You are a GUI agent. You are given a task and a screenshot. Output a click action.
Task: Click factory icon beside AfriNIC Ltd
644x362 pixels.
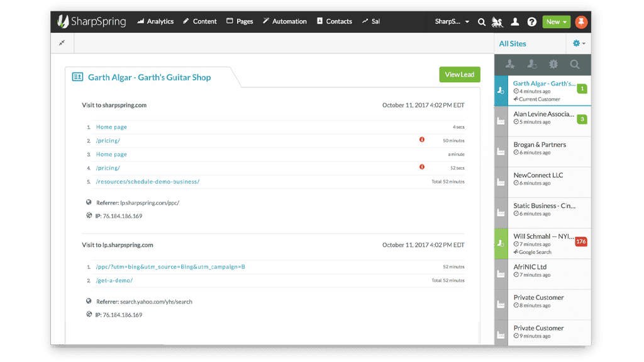501,274
